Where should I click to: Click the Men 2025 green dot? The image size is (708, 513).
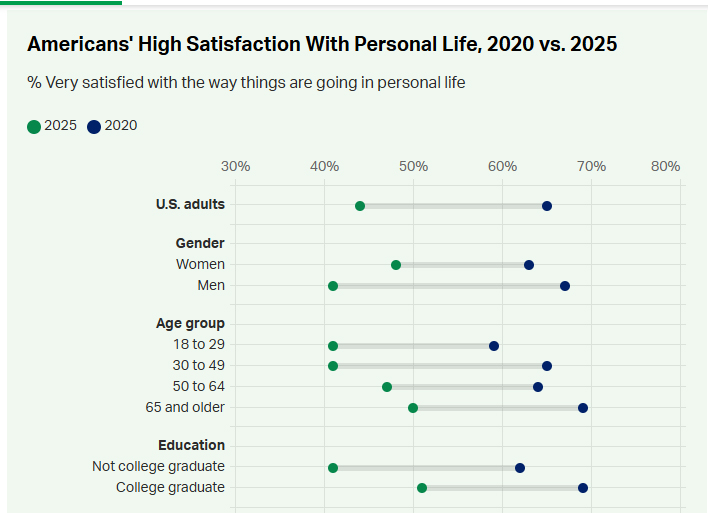pyautogui.click(x=333, y=286)
